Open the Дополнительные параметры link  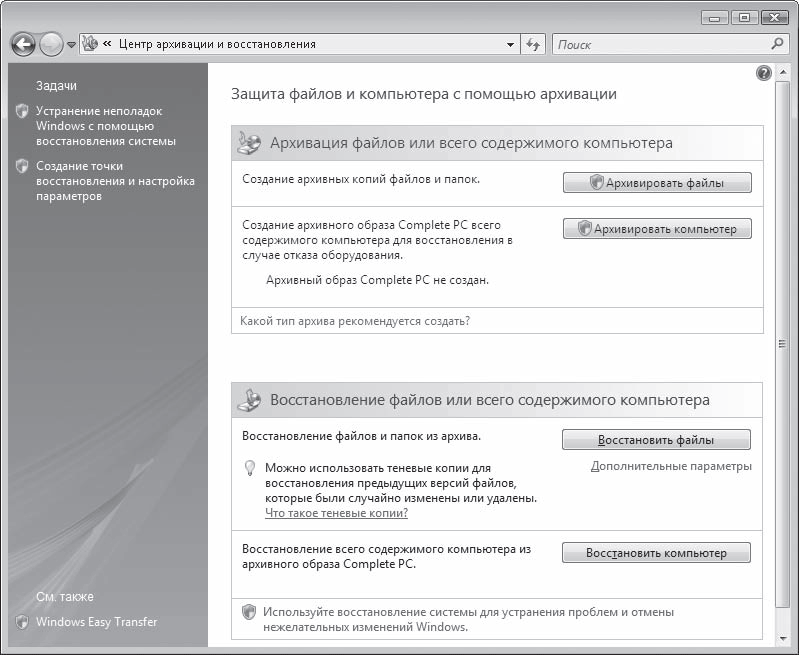coord(670,466)
